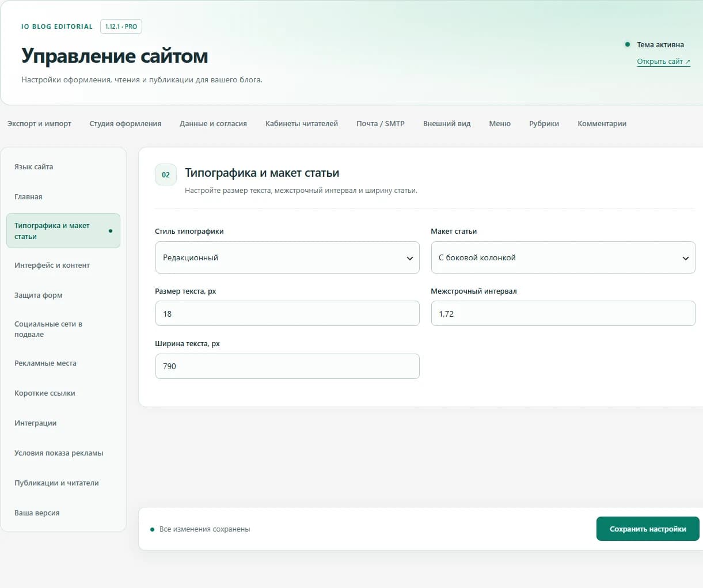Open Ваша версия section
This screenshot has width=703, height=588.
[x=63, y=513]
